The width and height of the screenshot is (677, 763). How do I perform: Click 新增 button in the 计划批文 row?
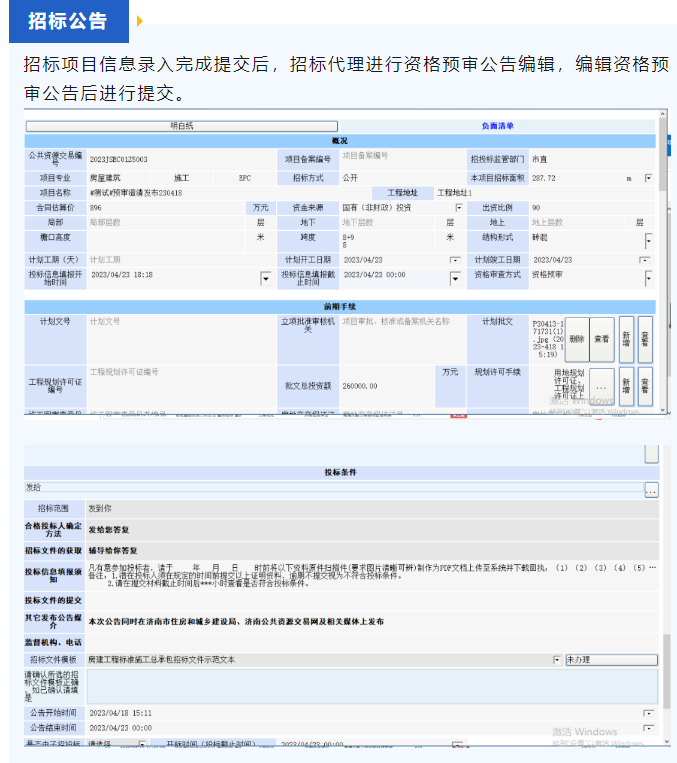[x=626, y=339]
